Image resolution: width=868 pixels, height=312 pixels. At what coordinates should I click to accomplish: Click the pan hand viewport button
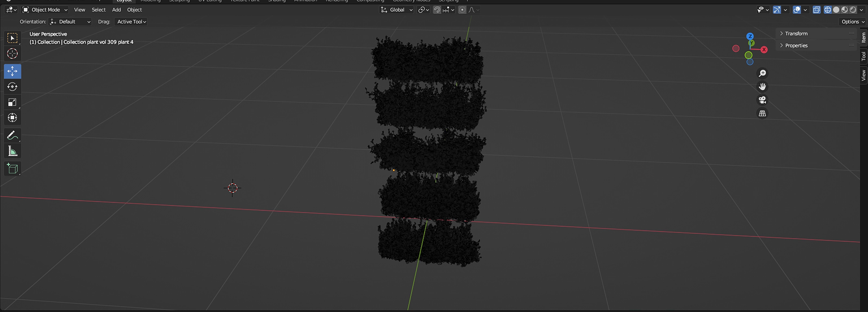762,87
